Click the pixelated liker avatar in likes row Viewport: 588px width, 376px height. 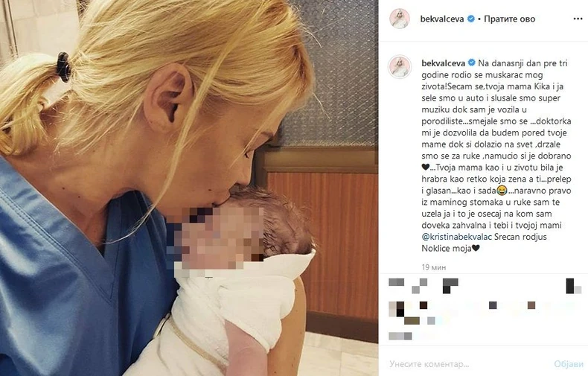pos(397,309)
